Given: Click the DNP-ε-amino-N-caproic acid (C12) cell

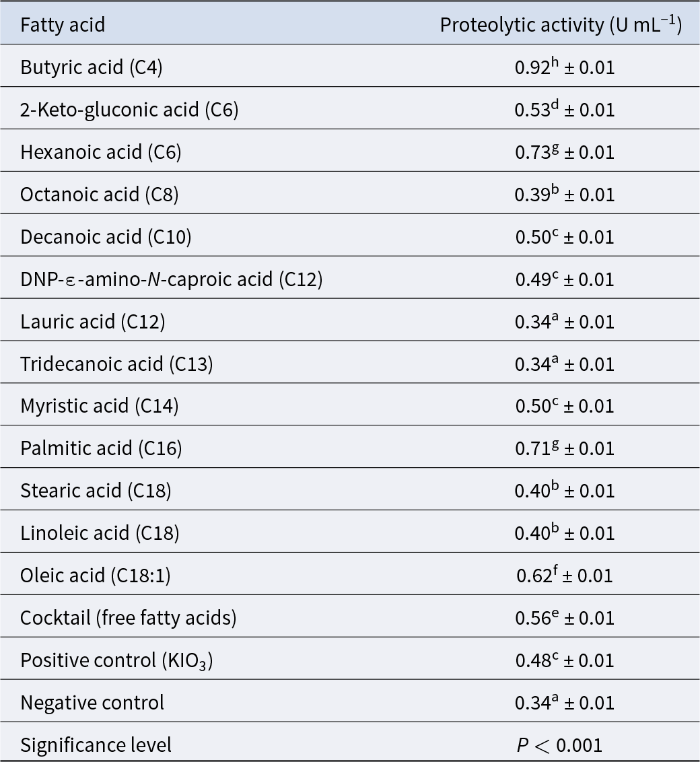Looking at the screenshot, I should pyautogui.click(x=172, y=279).
